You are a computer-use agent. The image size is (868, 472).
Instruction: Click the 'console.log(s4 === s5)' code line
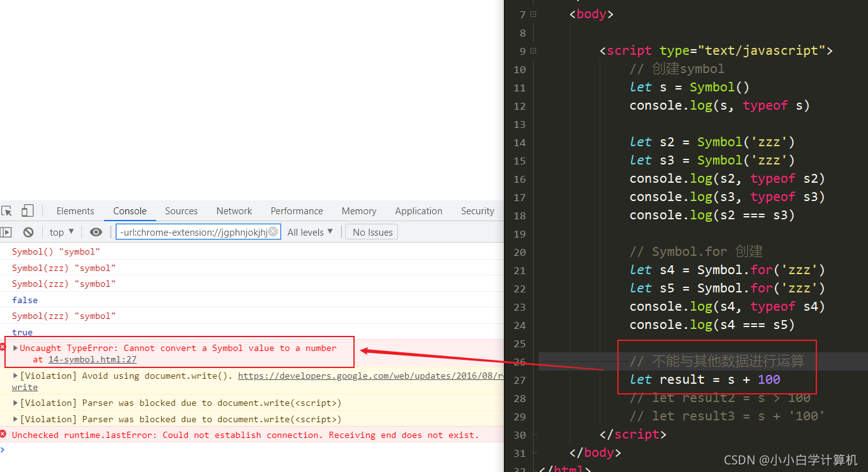712,325
